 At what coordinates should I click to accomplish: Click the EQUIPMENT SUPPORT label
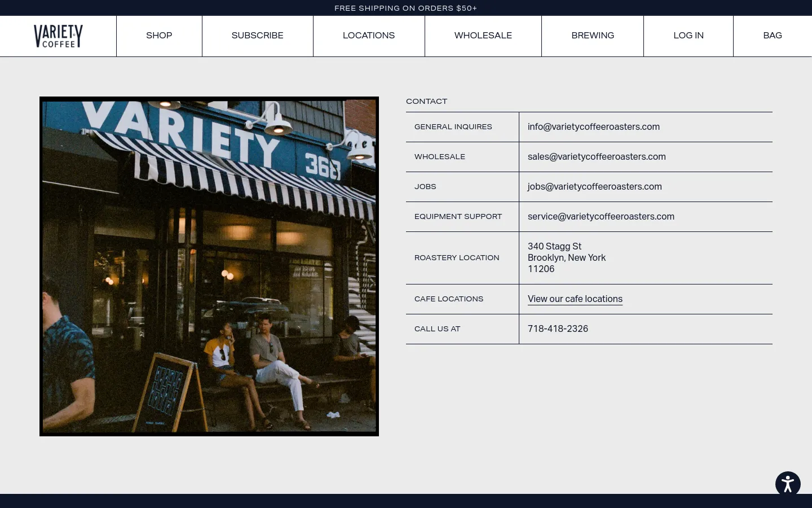point(458,217)
